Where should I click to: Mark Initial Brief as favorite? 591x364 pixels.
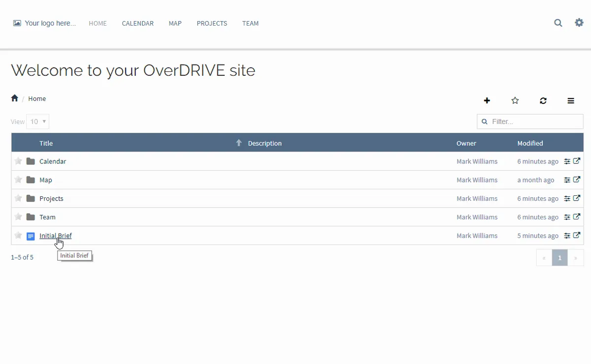(x=18, y=236)
